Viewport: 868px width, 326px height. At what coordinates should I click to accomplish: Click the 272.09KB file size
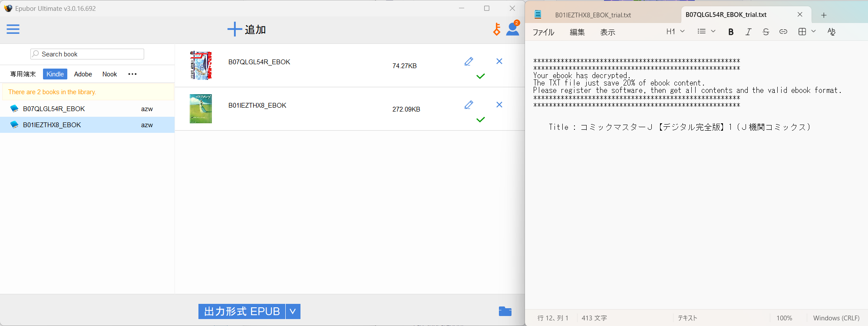point(406,109)
